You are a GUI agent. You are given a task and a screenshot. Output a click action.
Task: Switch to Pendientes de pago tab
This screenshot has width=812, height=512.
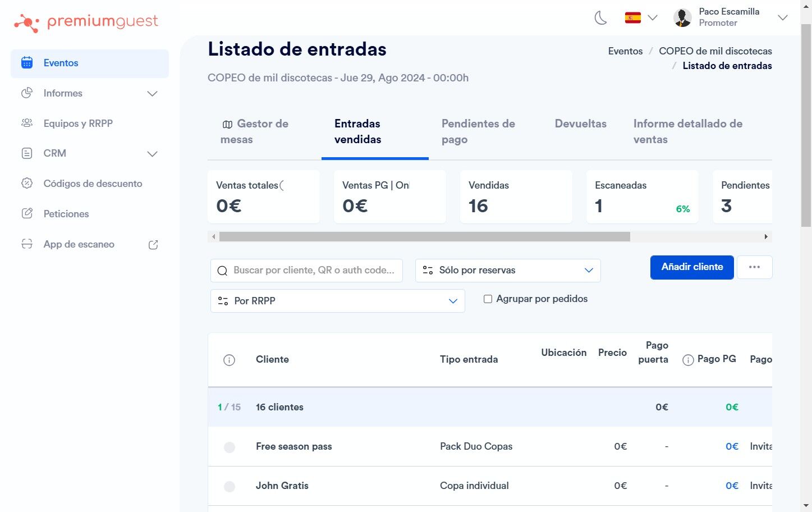click(478, 131)
